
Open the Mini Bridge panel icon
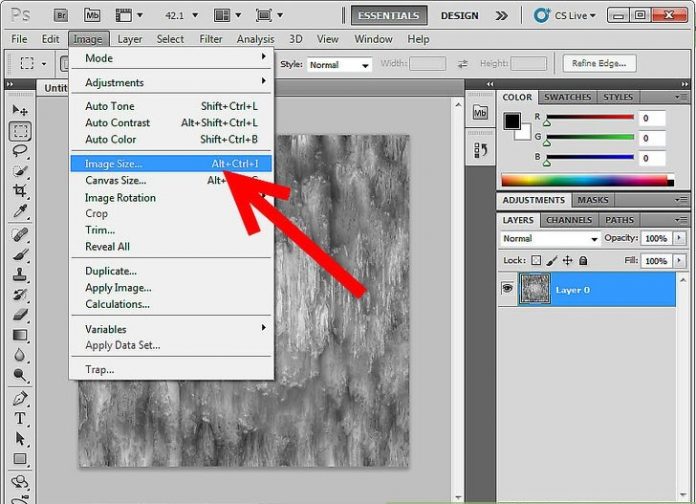480,113
